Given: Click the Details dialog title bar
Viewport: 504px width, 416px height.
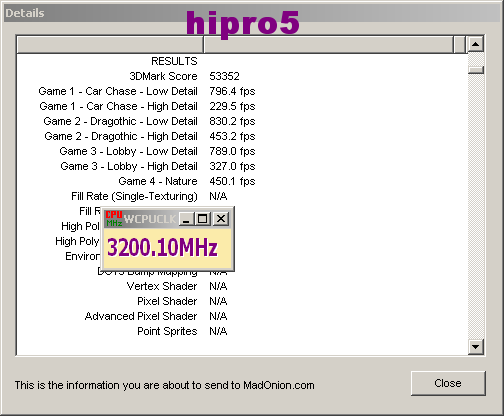Looking at the screenshot, I should (x=252, y=13).
